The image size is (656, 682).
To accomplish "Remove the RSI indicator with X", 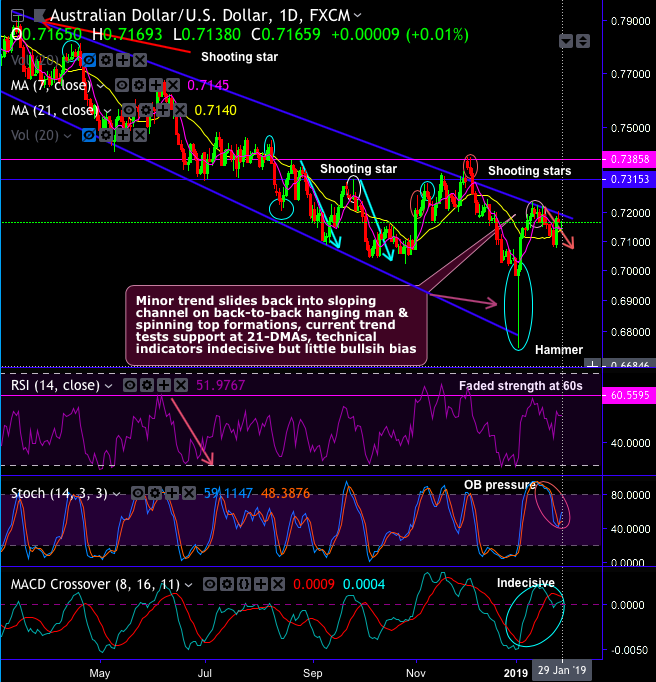I will click(181, 385).
